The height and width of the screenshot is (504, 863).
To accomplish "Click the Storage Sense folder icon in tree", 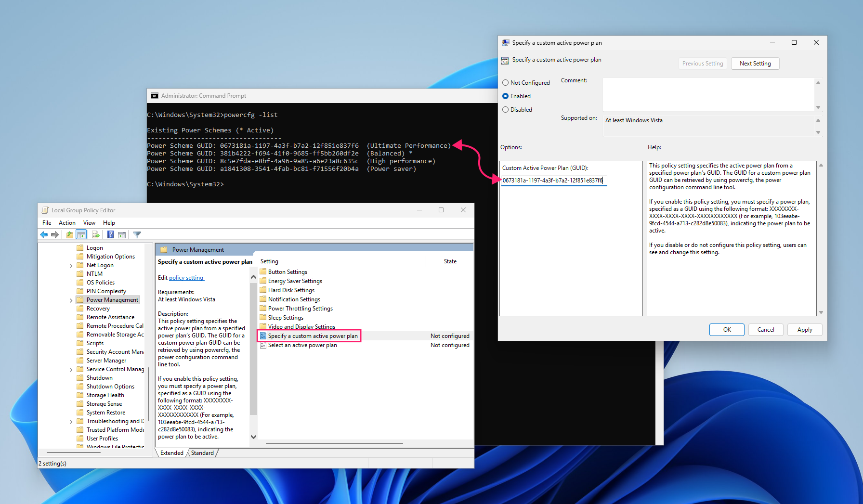I will pos(80,404).
